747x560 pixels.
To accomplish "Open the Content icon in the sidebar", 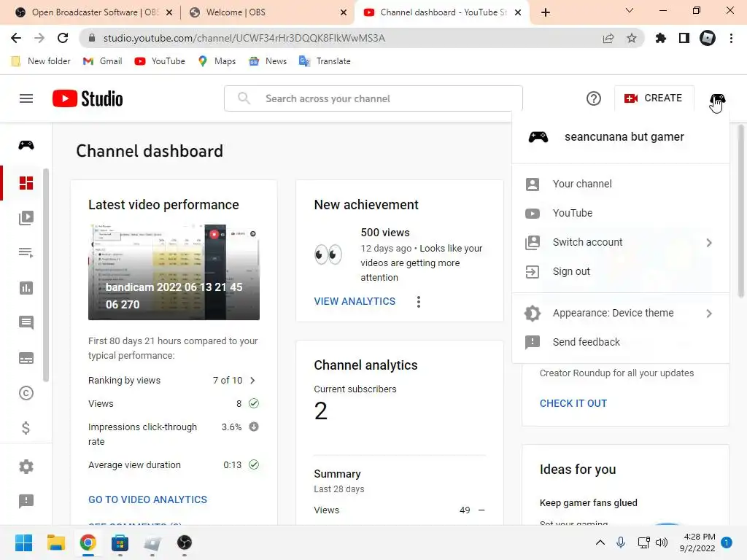I will [x=26, y=217].
